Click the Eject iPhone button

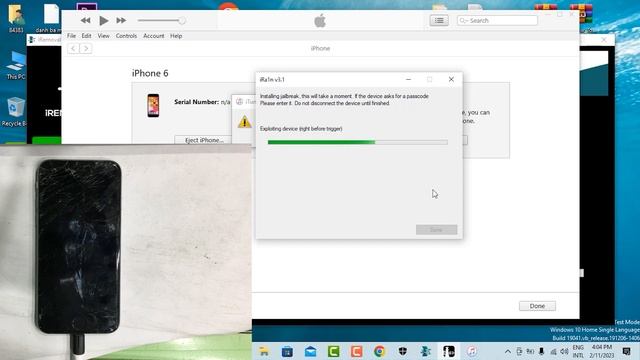click(203, 140)
